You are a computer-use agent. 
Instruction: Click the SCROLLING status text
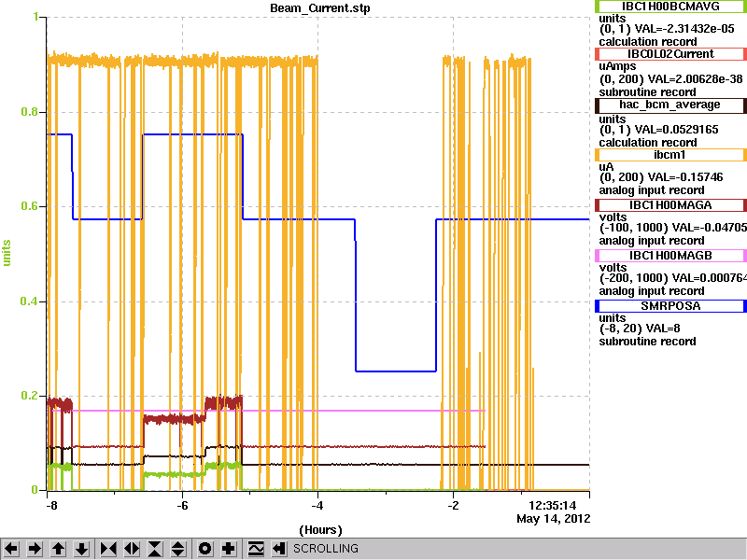click(326, 549)
